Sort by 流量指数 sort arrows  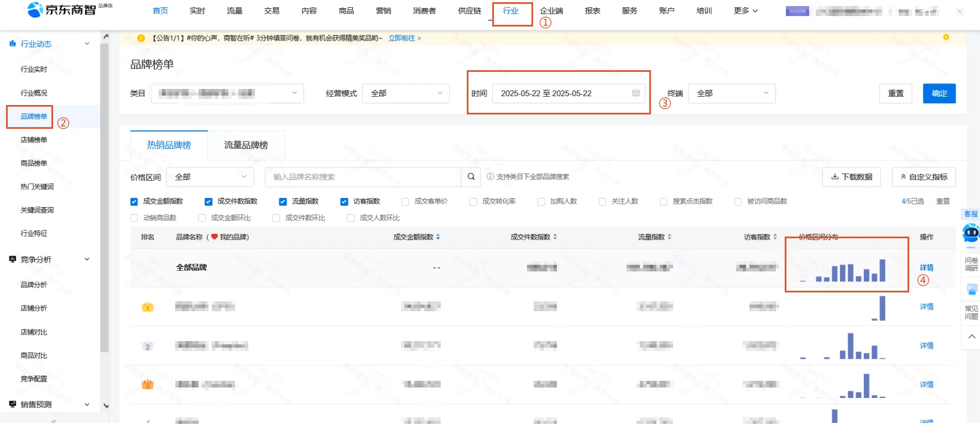point(669,237)
